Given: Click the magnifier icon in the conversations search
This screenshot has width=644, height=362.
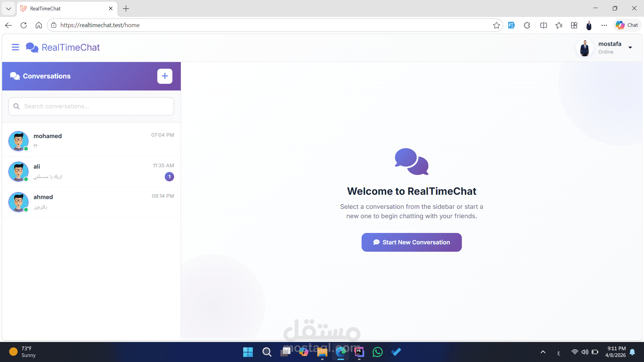Looking at the screenshot, I should pos(16,106).
